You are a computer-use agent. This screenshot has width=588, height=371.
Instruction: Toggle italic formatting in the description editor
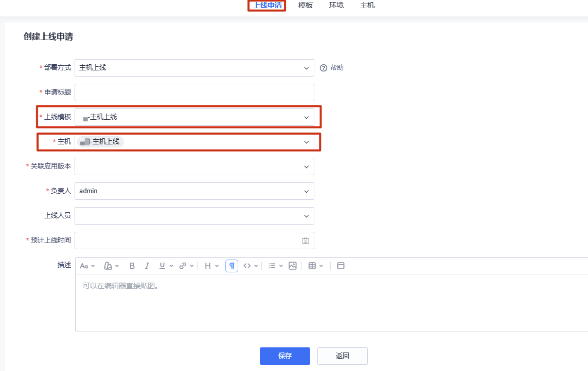coord(147,266)
